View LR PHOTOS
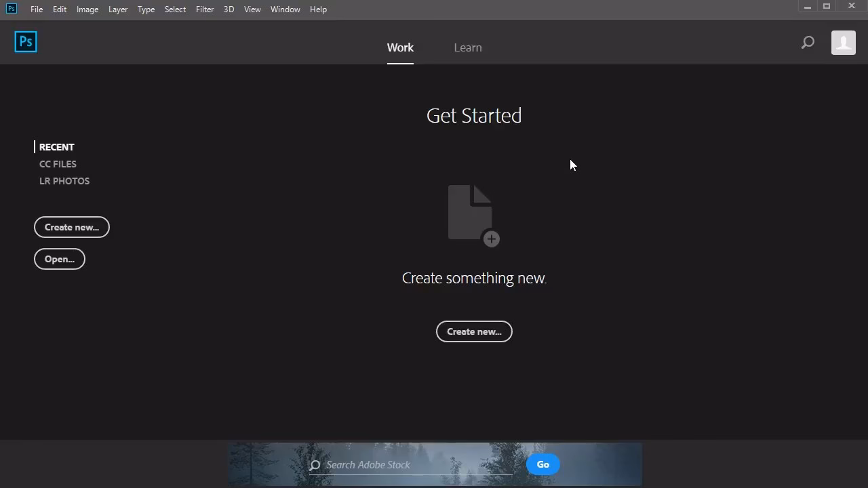Image resolution: width=868 pixels, height=488 pixels. [x=64, y=180]
